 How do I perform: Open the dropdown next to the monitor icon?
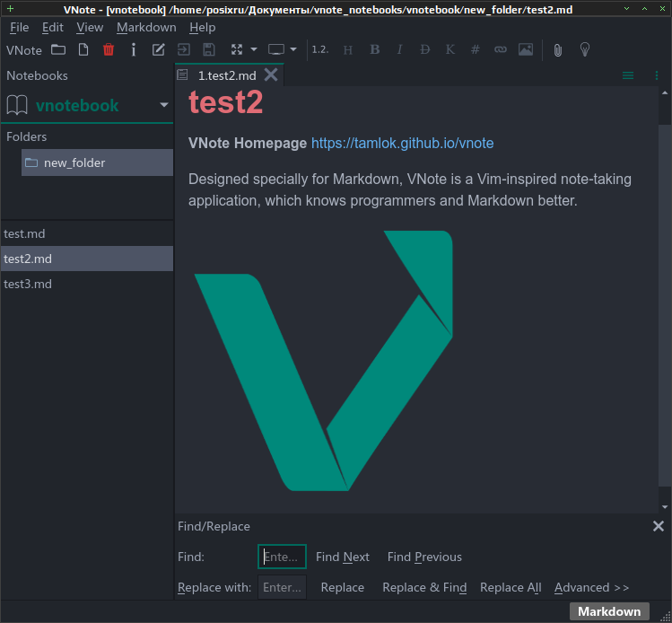293,49
